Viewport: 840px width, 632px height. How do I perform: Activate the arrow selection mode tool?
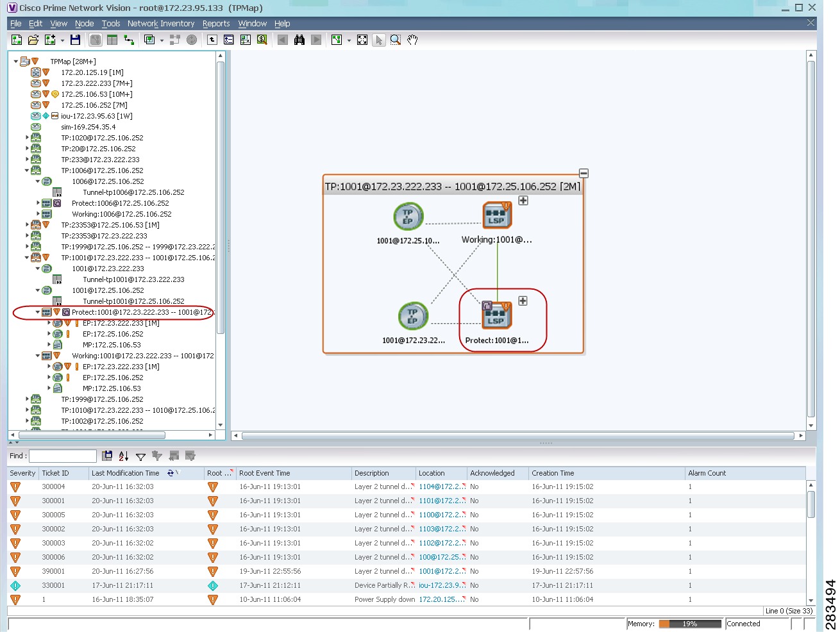coord(379,40)
